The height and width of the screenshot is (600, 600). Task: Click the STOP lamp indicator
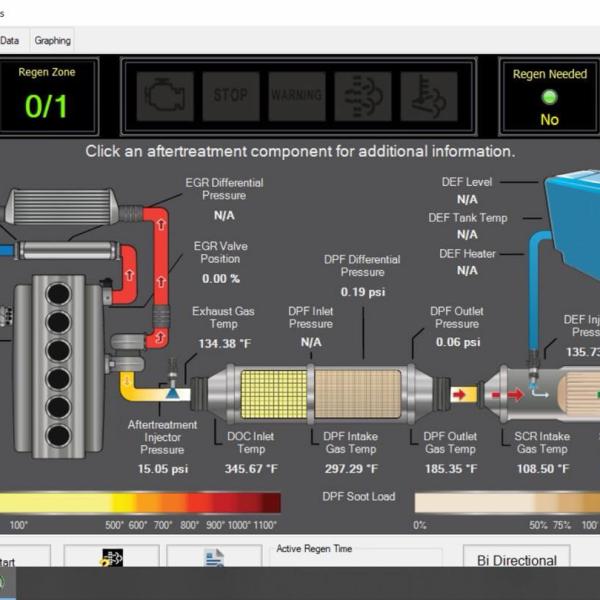[231, 96]
